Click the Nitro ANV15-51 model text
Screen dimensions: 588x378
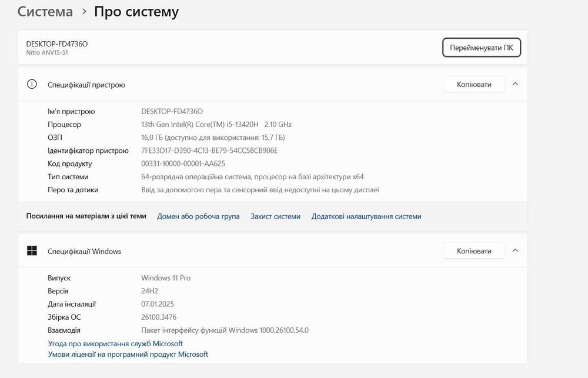coord(47,52)
